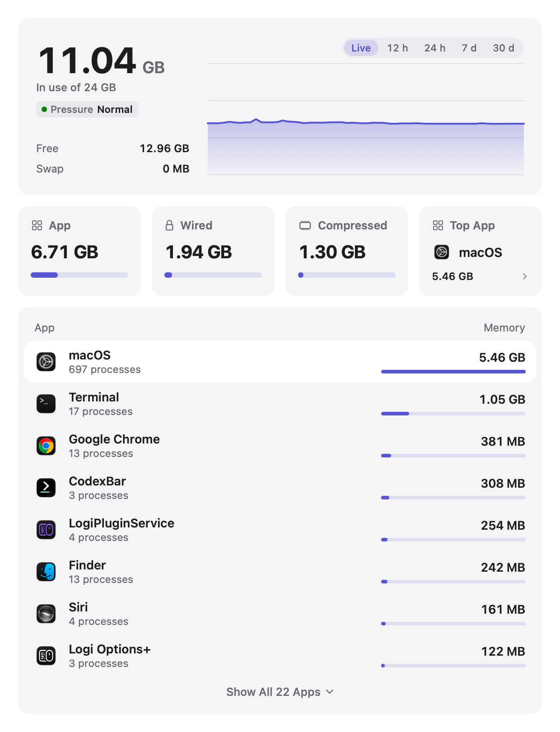Open Top App details chevron

click(524, 276)
